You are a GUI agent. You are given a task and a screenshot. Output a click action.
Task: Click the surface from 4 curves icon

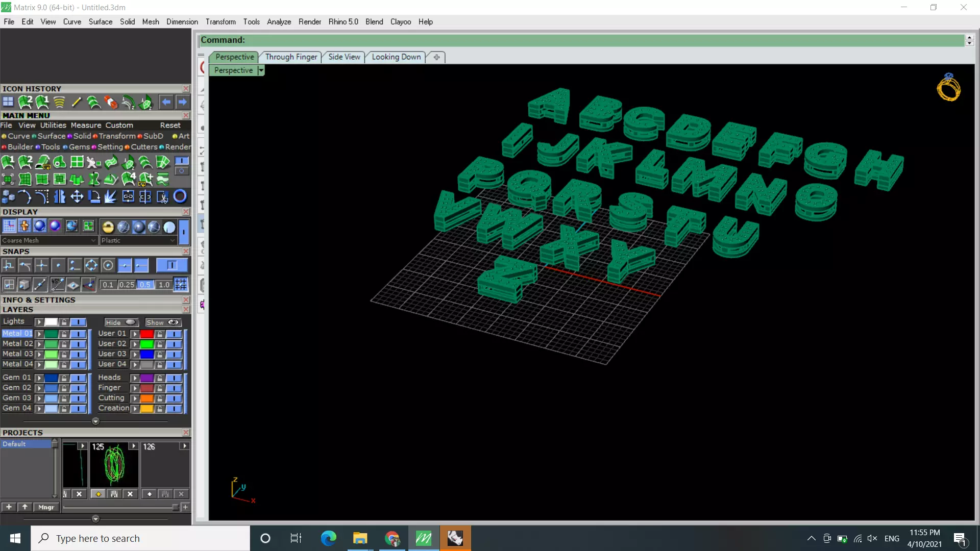pos(128,179)
